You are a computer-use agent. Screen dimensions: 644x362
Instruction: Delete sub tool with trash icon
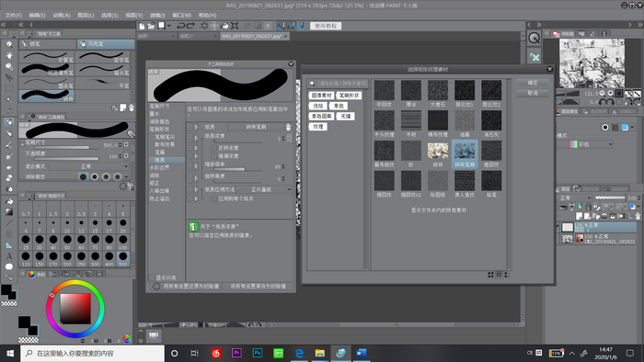pyautogui.click(x=132, y=107)
